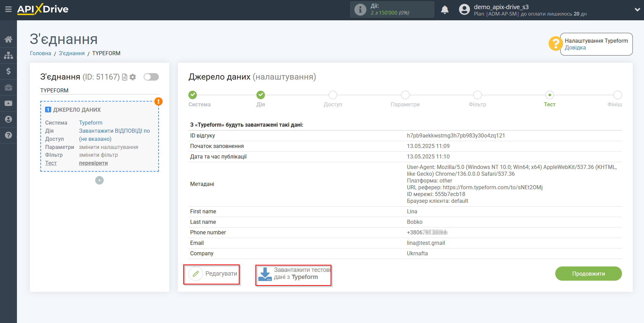
Task: Expand the account dropdown arrow
Action: tap(637, 10)
